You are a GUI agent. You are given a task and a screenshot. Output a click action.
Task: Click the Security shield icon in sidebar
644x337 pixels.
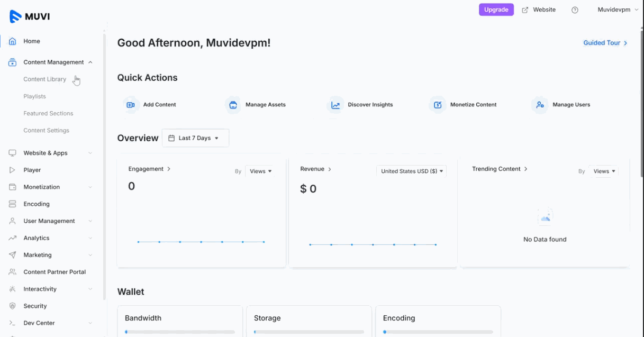(x=13, y=306)
